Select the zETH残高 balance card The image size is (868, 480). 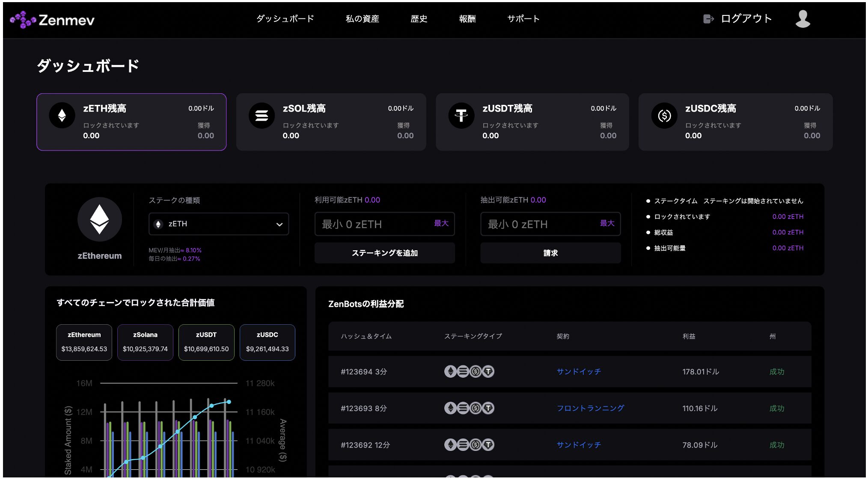click(131, 122)
